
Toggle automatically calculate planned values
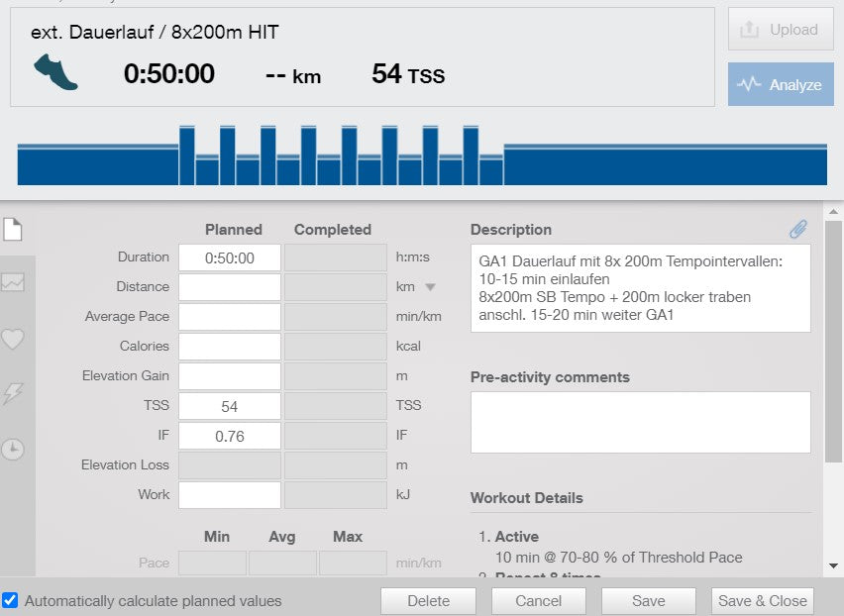pos(10,600)
